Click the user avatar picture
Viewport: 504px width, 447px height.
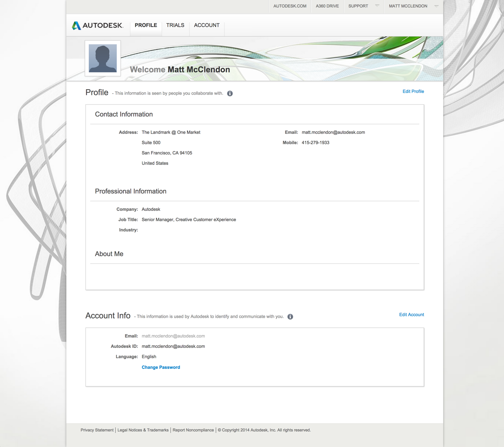[103, 58]
